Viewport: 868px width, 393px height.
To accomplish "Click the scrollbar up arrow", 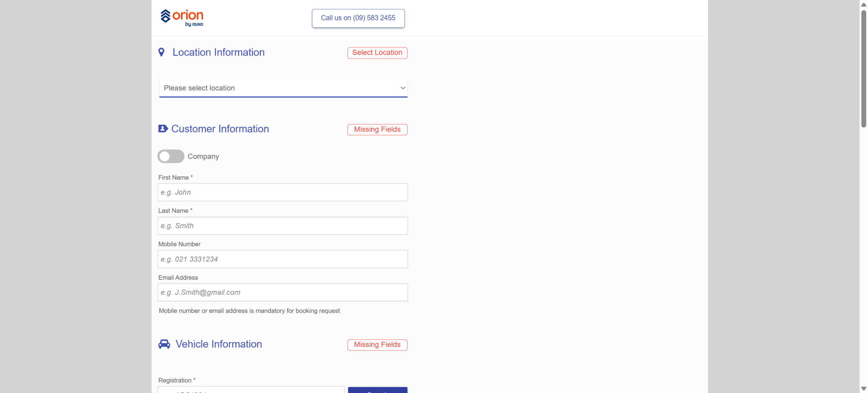I will pos(863,4).
